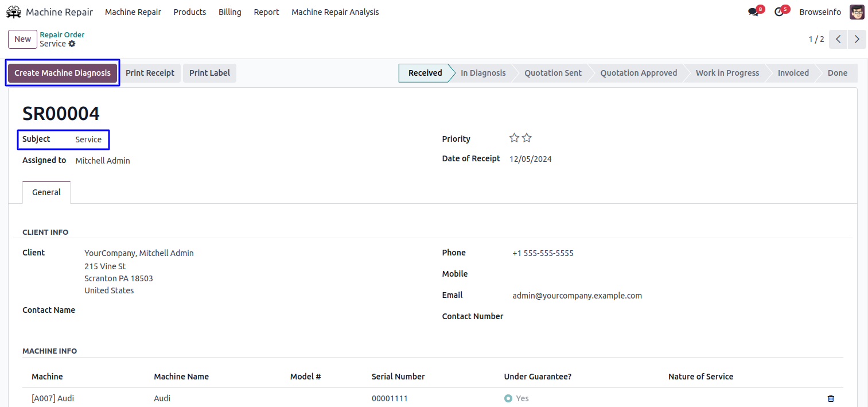The image size is (868, 407).
Task: Open the chat messages icon
Action: [x=753, y=12]
